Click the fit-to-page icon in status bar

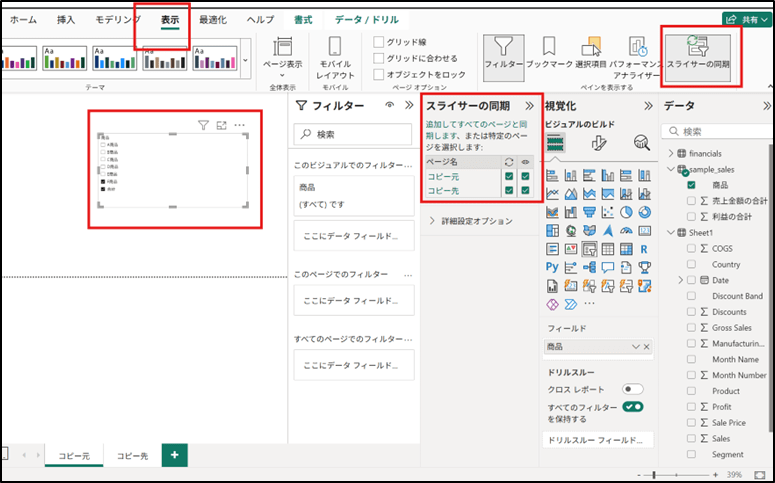point(761,473)
